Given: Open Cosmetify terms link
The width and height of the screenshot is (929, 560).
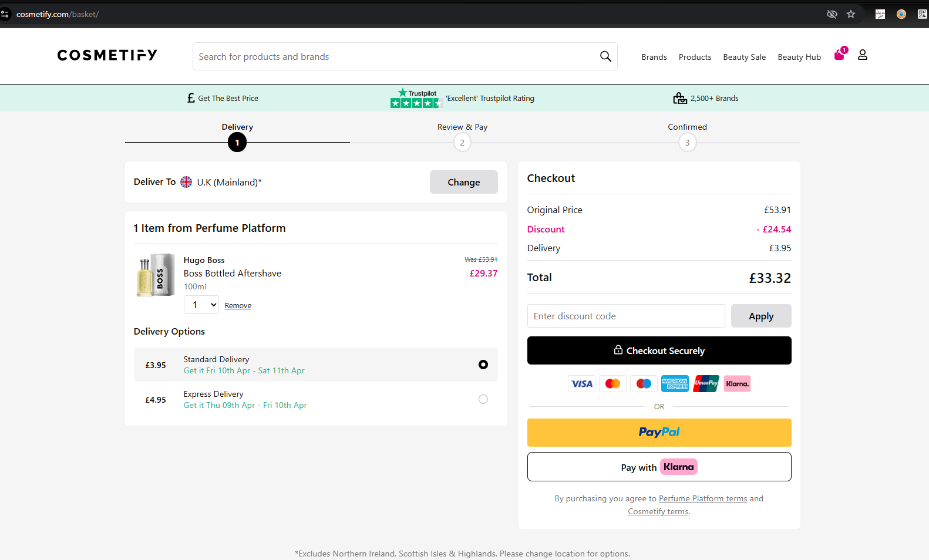Looking at the screenshot, I should pos(658,511).
